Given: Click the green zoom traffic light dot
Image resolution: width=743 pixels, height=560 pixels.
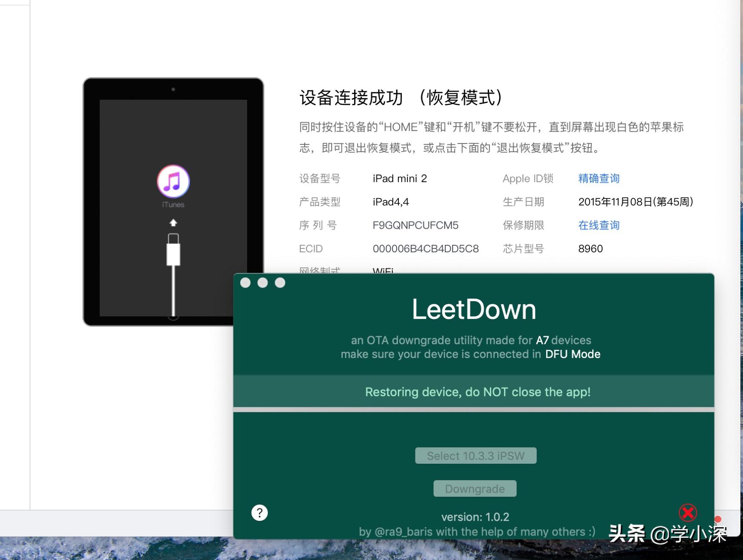Looking at the screenshot, I should (279, 282).
